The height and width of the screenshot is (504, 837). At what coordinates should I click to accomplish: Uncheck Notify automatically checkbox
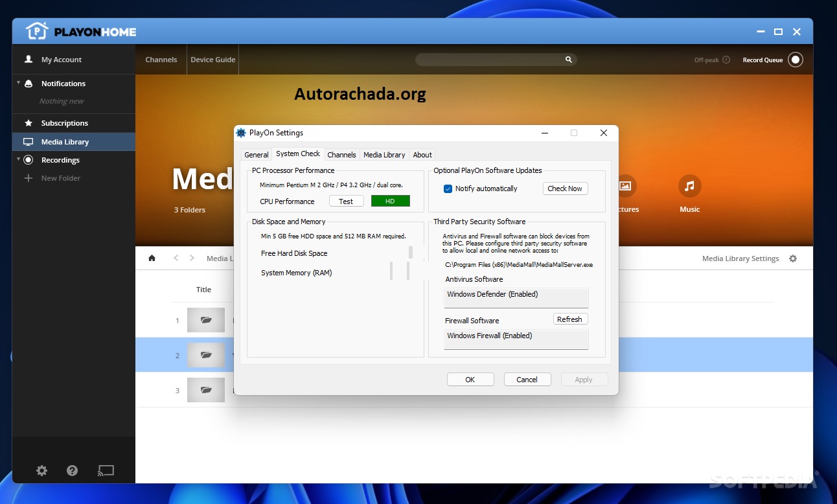448,189
